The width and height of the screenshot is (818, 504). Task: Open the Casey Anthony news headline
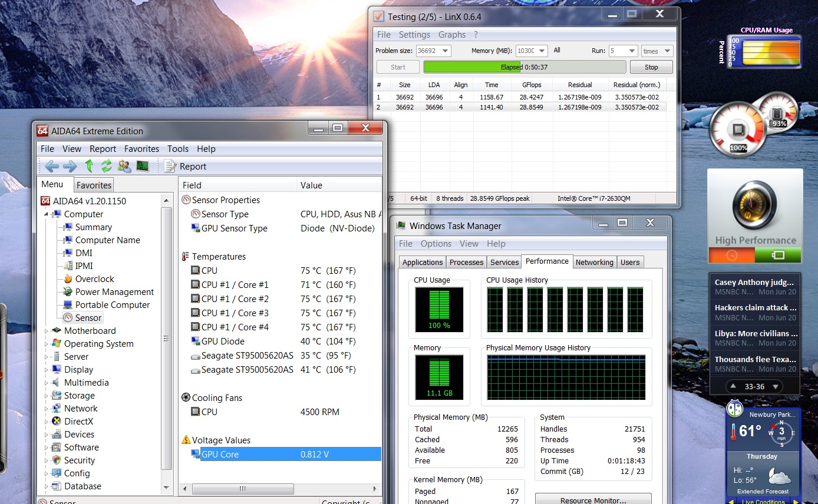[x=756, y=282]
